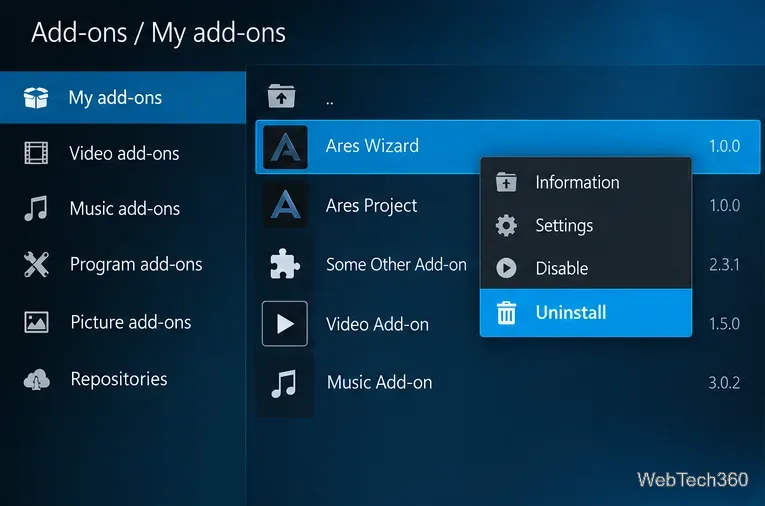This screenshot has width=765, height=506.
Task: Click the Program add-ons tools icon
Action: 36,264
